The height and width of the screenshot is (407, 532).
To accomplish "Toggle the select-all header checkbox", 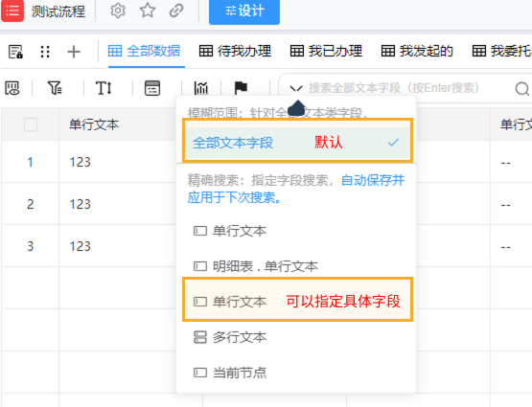I will coord(31,124).
